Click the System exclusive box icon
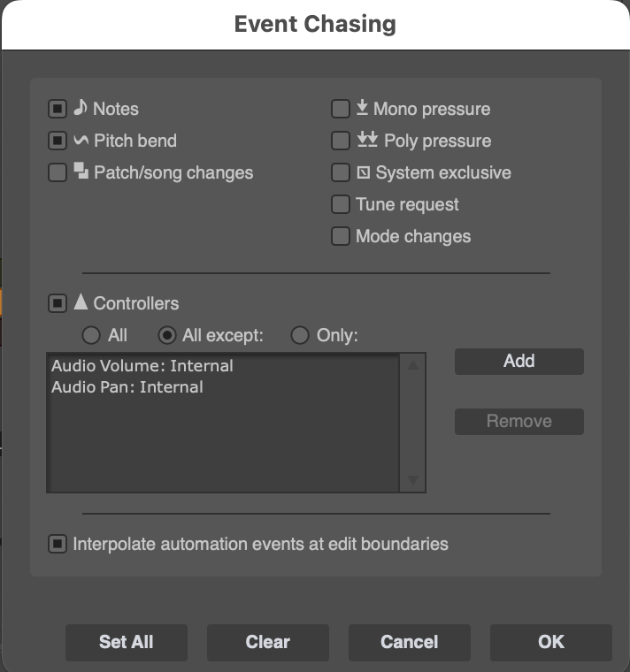 364,172
